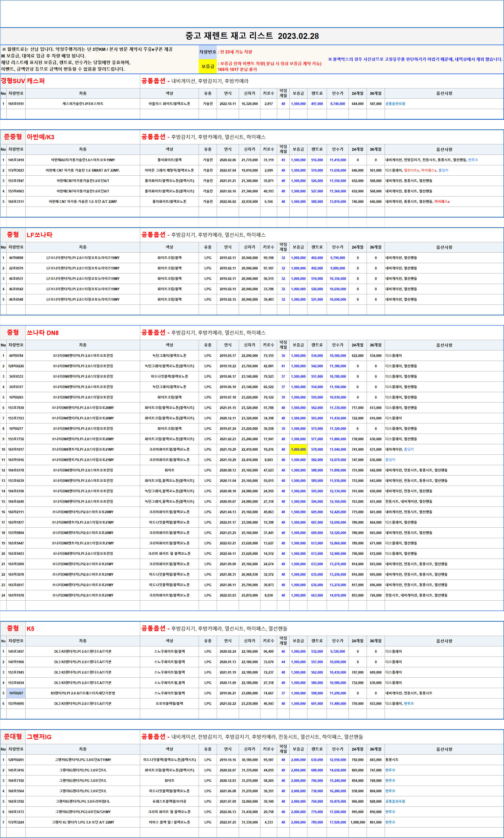Click vehicle number 145호3416

(x=16, y=770)
